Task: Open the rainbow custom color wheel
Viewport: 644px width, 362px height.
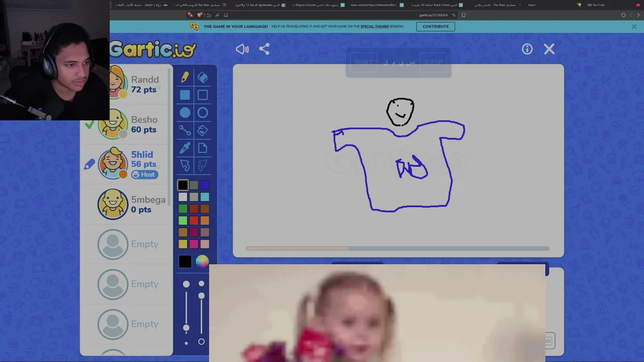Action: click(202, 261)
